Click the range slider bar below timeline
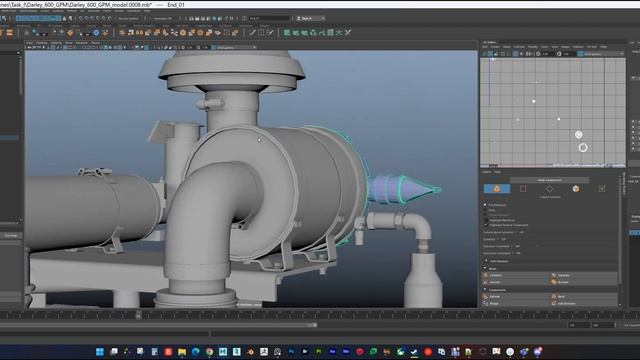Image resolution: width=640 pixels, height=360 pixels. [158, 325]
